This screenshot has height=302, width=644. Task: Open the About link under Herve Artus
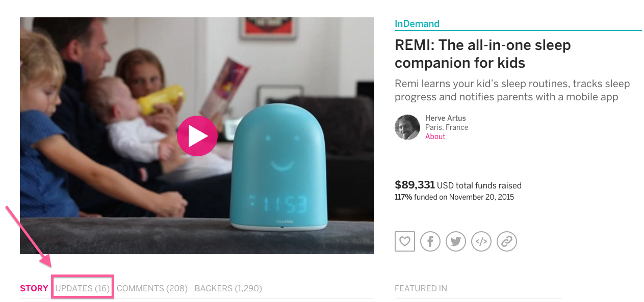[x=435, y=136]
